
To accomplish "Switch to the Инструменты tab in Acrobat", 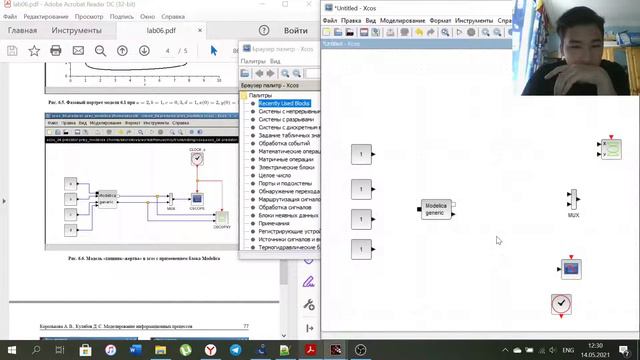I will pos(76,31).
